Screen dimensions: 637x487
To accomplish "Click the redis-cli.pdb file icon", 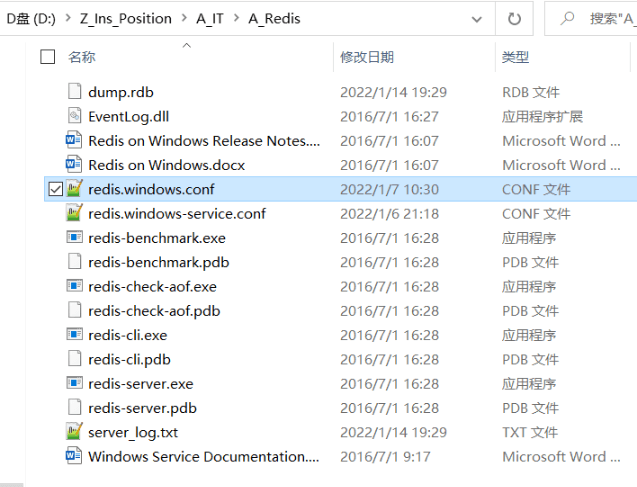I will 74,359.
